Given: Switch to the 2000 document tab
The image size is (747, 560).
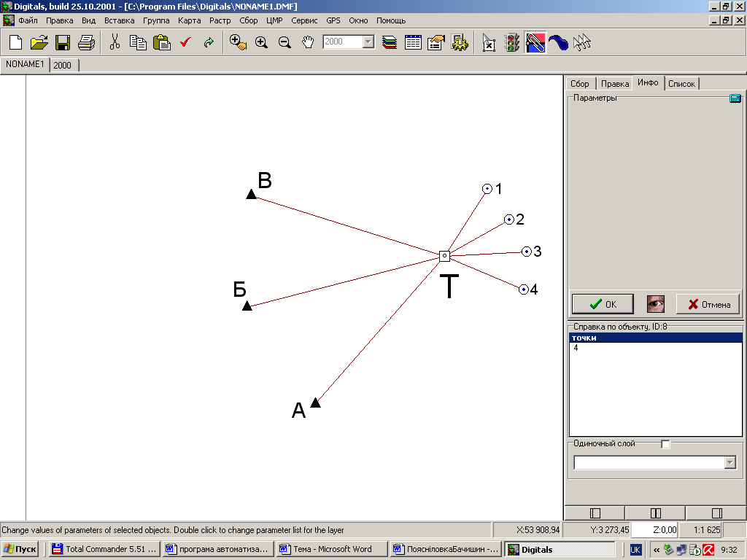Looking at the screenshot, I should pyautogui.click(x=63, y=65).
